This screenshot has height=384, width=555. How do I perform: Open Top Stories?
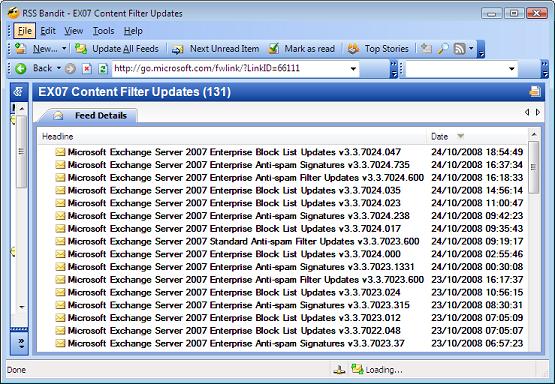(x=387, y=48)
